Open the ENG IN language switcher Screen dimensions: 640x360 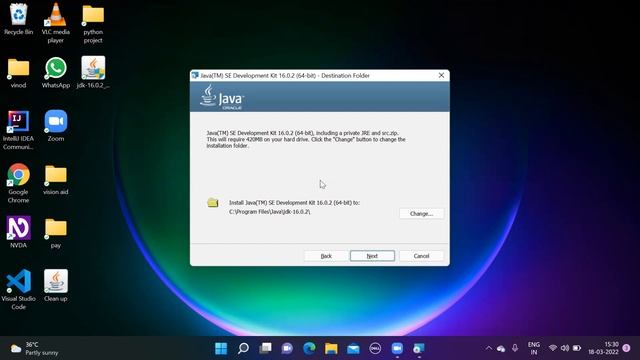pos(534,349)
